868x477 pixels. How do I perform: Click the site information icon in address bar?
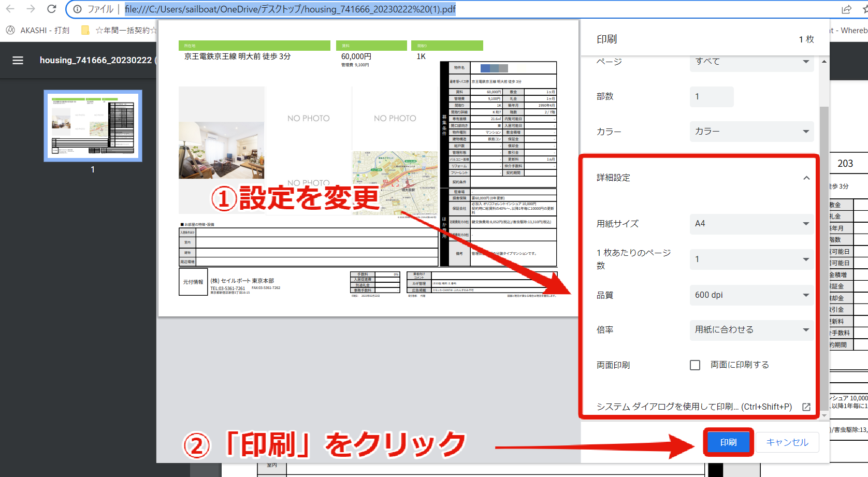pyautogui.click(x=77, y=9)
